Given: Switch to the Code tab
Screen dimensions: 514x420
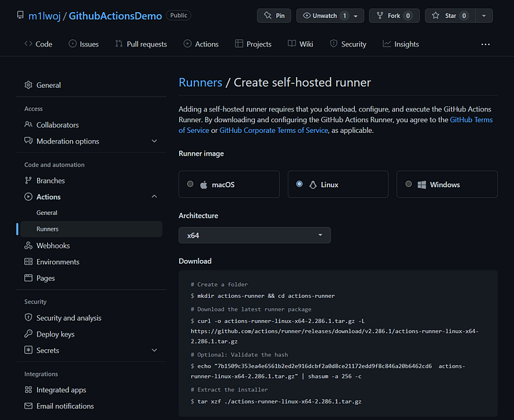Looking at the screenshot, I should 39,44.
